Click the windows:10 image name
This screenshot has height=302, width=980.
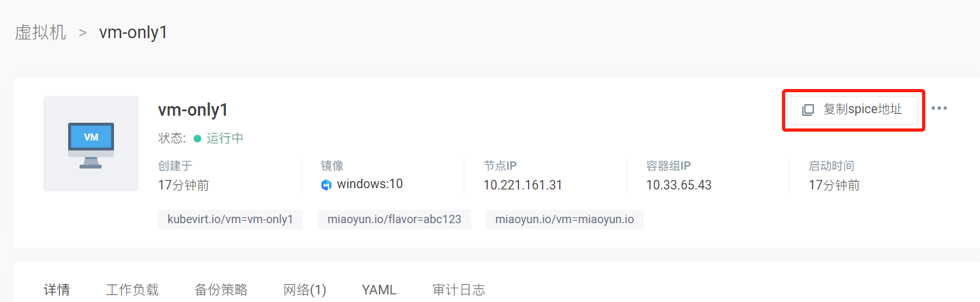[370, 184]
